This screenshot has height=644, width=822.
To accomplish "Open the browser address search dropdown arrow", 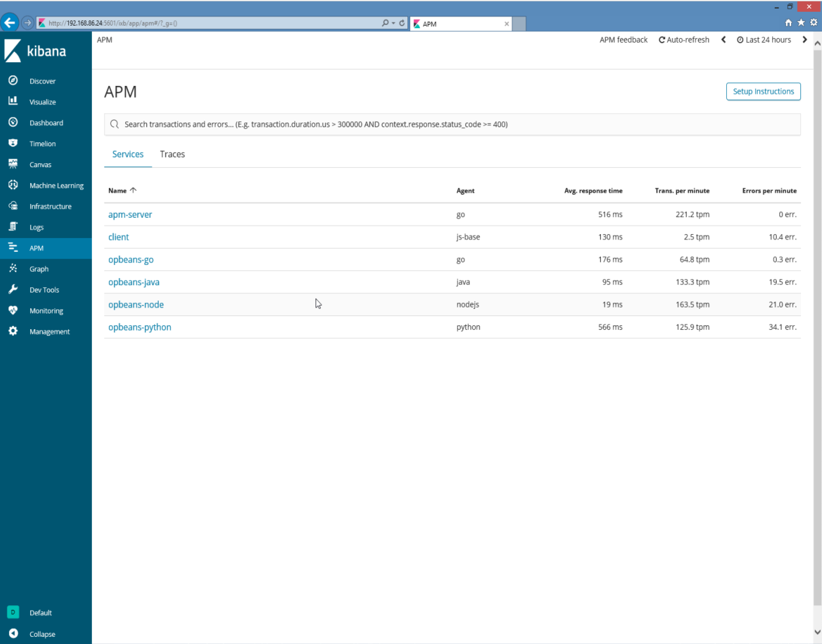I will pos(393,23).
